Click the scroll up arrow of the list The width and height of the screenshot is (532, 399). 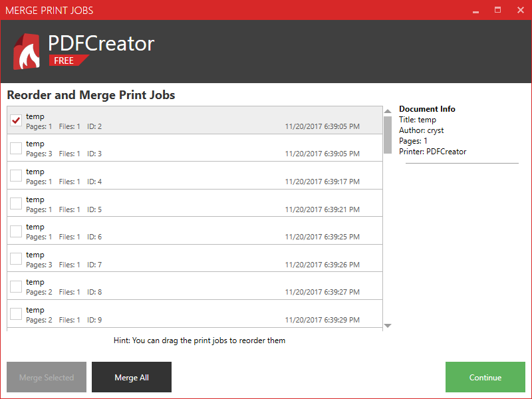[x=388, y=111]
